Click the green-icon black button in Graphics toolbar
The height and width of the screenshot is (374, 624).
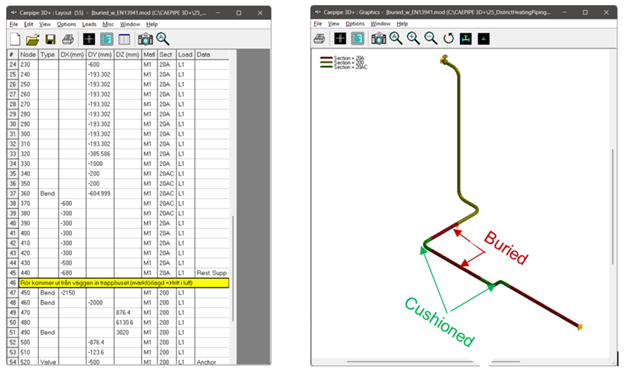(x=484, y=39)
